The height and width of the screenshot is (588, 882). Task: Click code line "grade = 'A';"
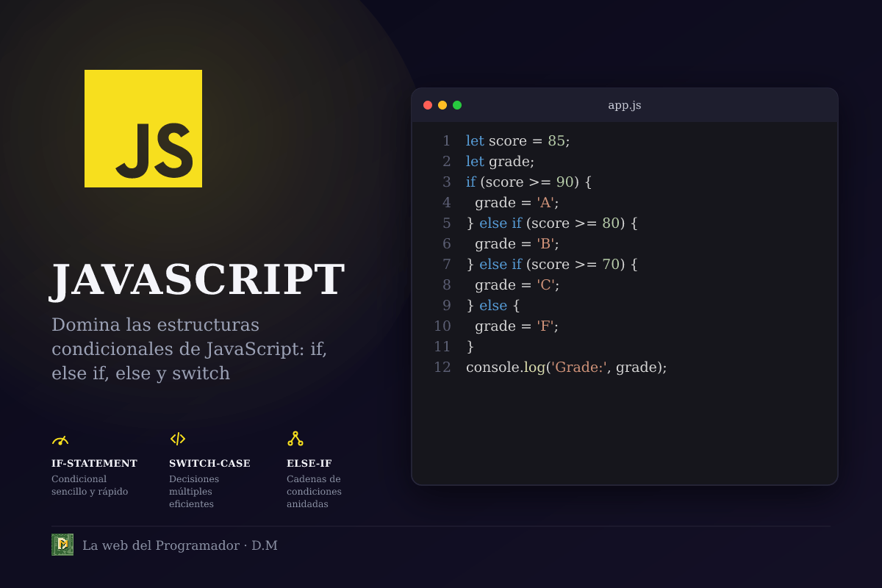pos(517,202)
